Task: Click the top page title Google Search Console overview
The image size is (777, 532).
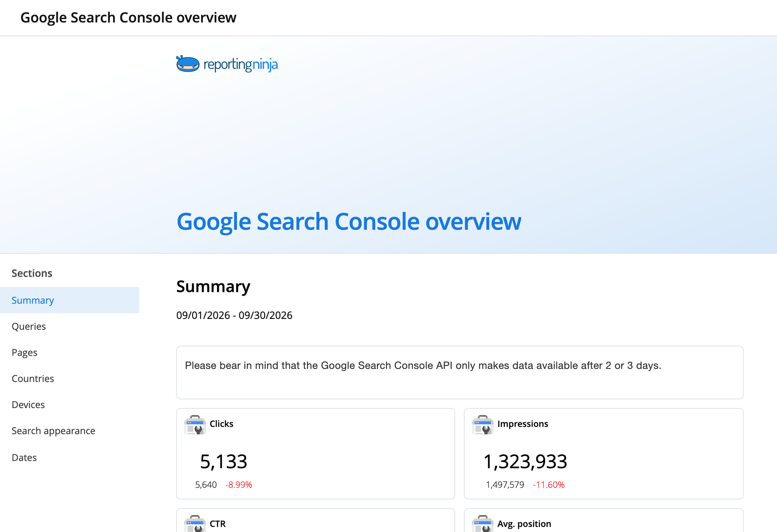Action: tap(128, 17)
